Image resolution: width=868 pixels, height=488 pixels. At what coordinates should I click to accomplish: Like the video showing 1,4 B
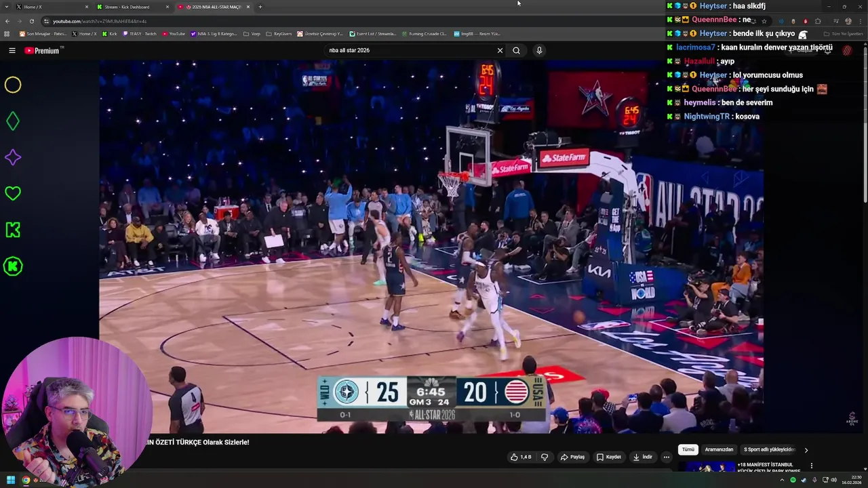521,457
